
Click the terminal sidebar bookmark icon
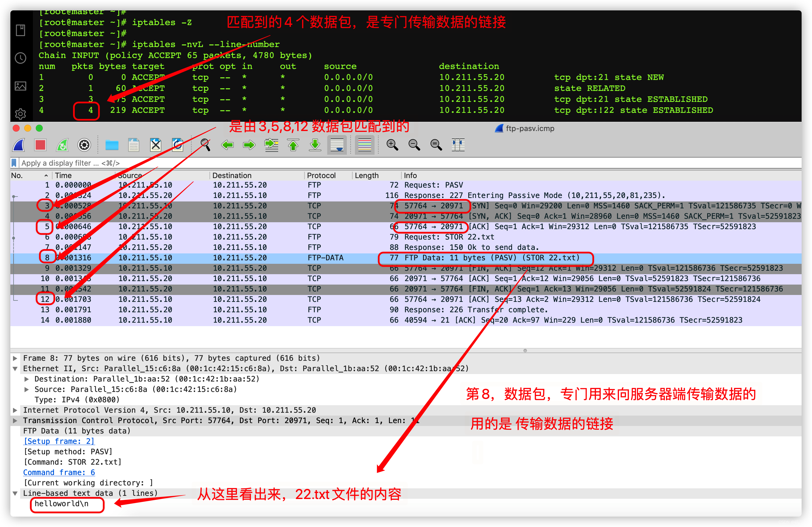[x=20, y=30]
